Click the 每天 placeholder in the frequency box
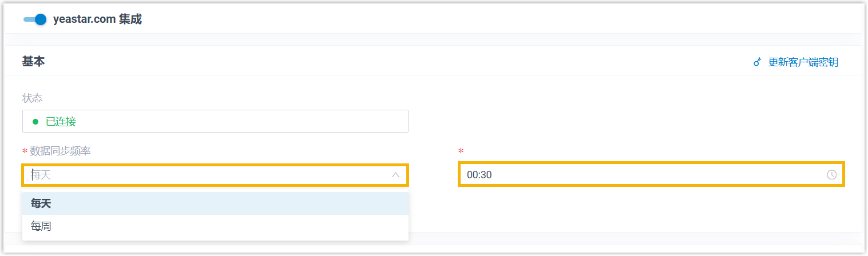 pyautogui.click(x=42, y=175)
